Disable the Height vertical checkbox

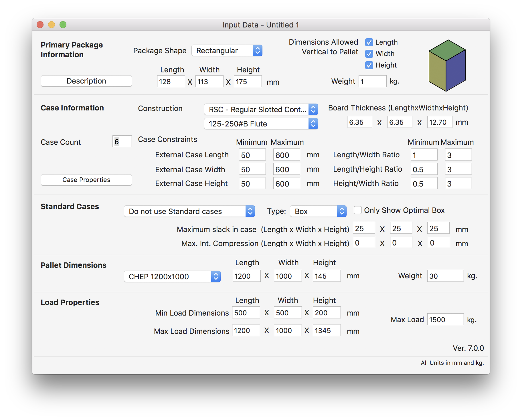pyautogui.click(x=369, y=65)
